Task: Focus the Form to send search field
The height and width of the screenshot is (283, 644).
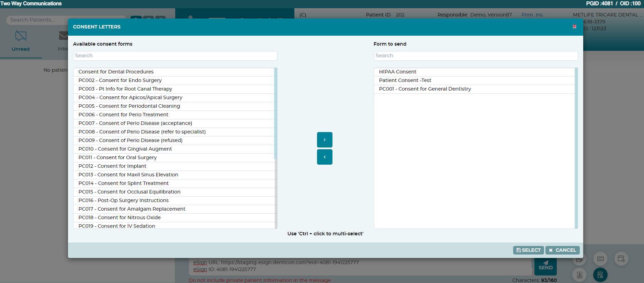Action: pyautogui.click(x=476, y=56)
